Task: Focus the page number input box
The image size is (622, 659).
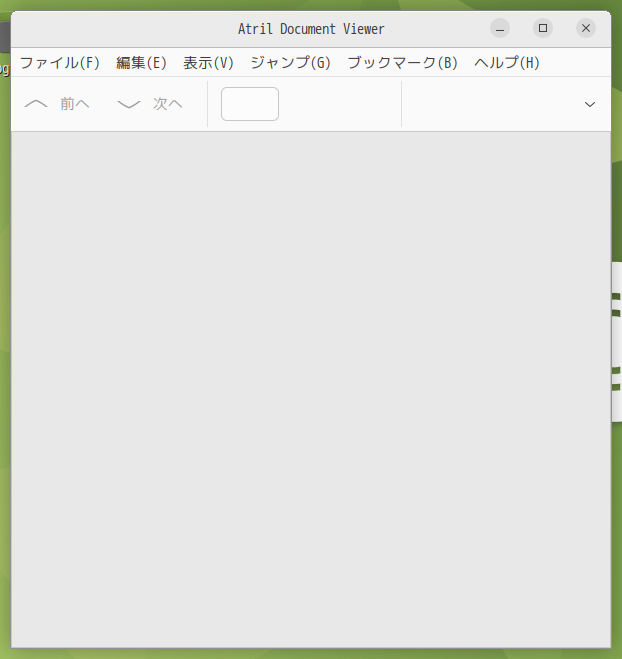Action: tap(250, 104)
